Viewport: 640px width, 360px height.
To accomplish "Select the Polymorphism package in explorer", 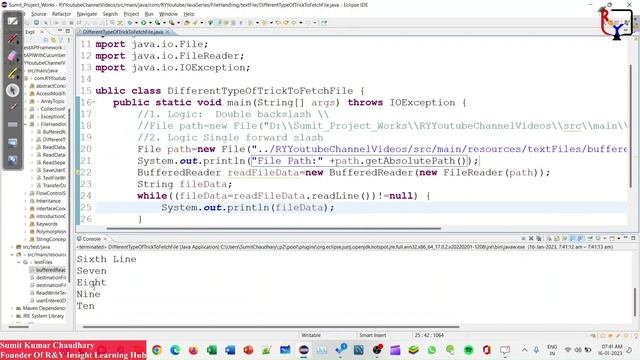I will (51, 231).
